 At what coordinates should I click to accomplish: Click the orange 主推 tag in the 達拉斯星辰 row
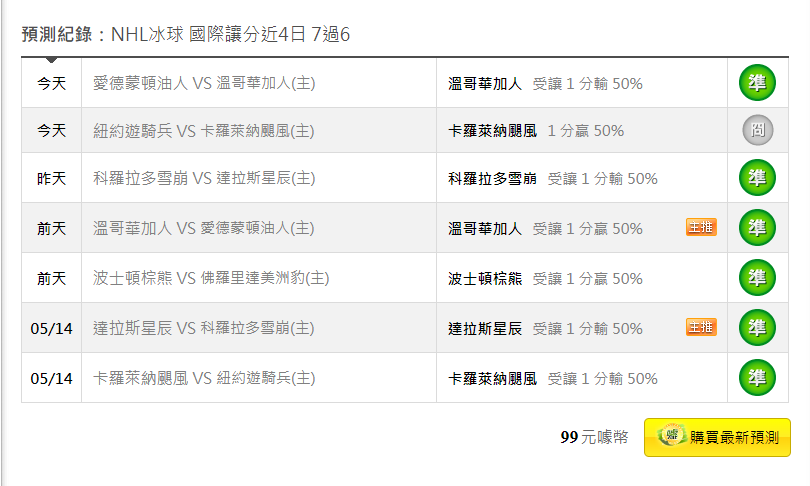coord(701,327)
